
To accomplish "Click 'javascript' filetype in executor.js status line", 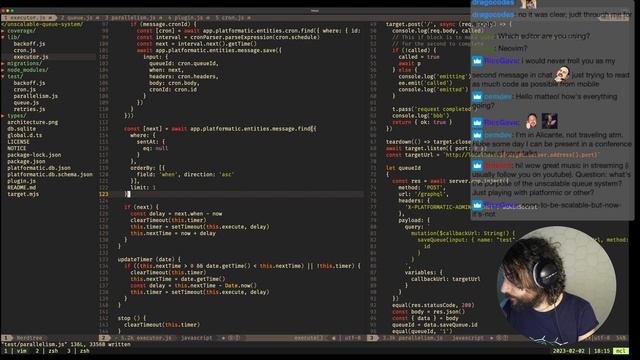I will (x=196, y=338).
